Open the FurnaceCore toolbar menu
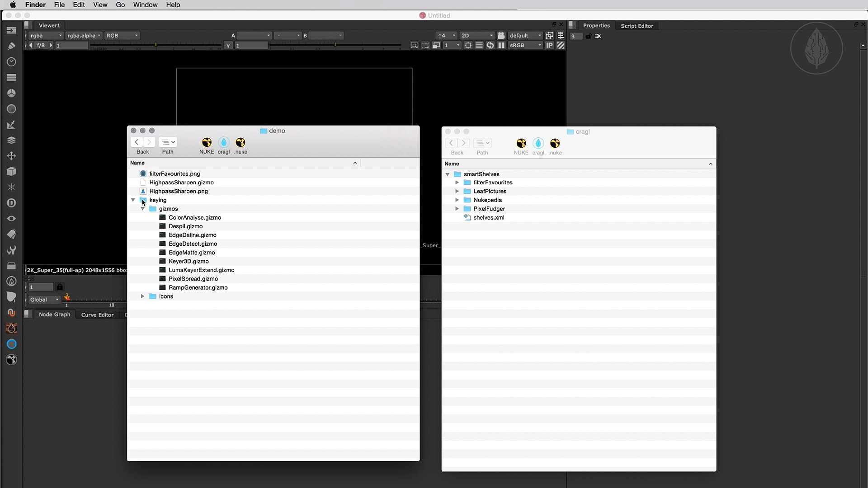 [11, 282]
